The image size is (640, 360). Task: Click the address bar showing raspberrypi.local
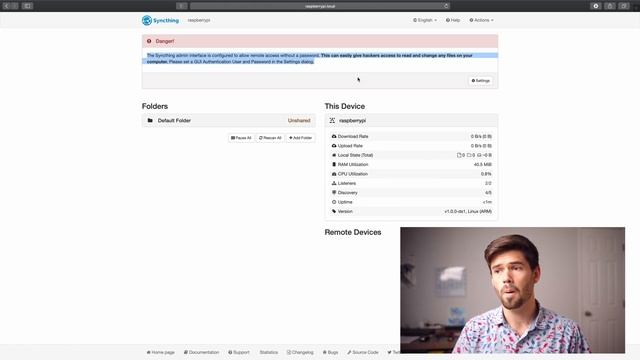[x=320, y=6]
